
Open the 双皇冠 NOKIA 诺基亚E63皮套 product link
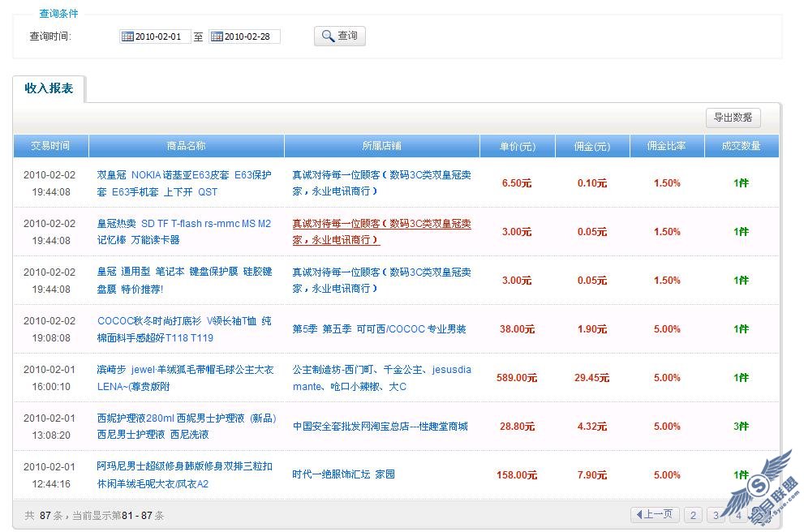[184, 183]
